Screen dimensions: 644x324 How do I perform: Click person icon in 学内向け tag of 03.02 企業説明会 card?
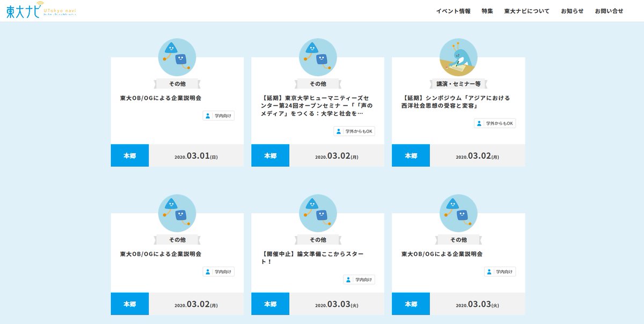208,272
